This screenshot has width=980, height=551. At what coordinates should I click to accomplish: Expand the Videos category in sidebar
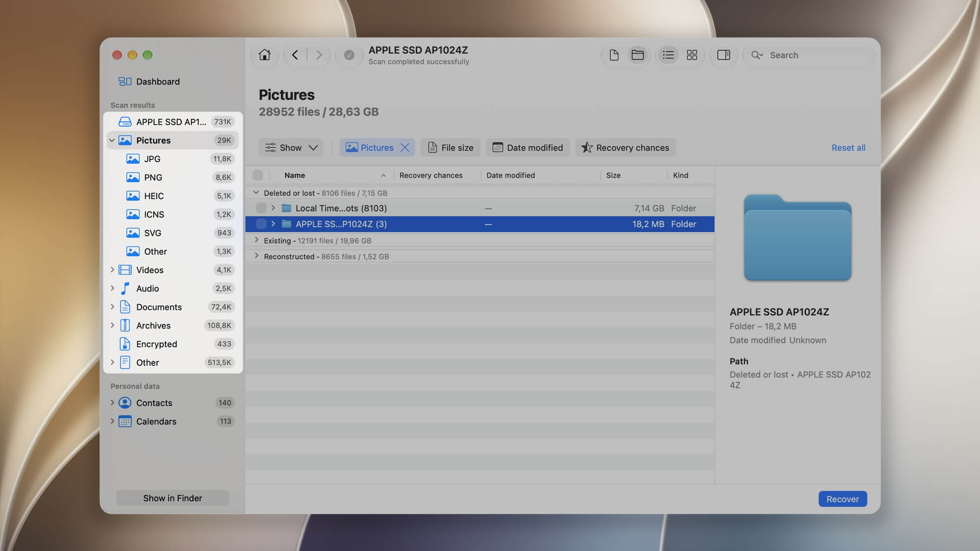click(x=112, y=270)
